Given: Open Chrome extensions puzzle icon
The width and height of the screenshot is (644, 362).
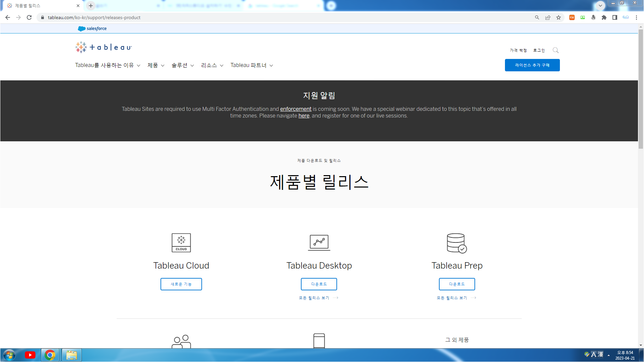Looking at the screenshot, I should pos(604,17).
